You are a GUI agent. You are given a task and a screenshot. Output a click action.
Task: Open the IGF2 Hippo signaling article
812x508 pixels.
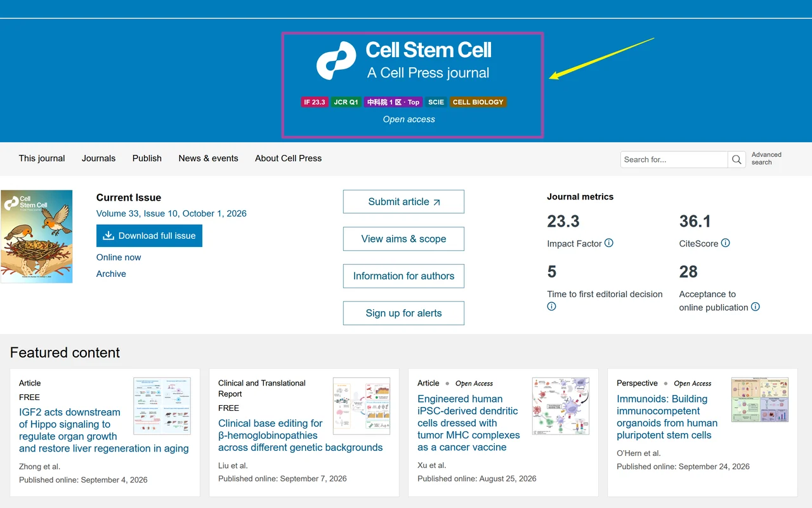104,431
